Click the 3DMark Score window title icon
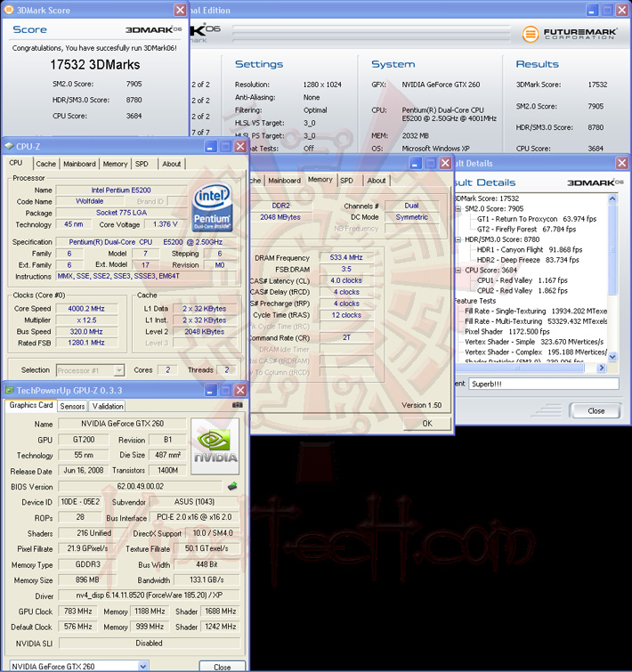The height and width of the screenshot is (672, 632). coord(9,10)
